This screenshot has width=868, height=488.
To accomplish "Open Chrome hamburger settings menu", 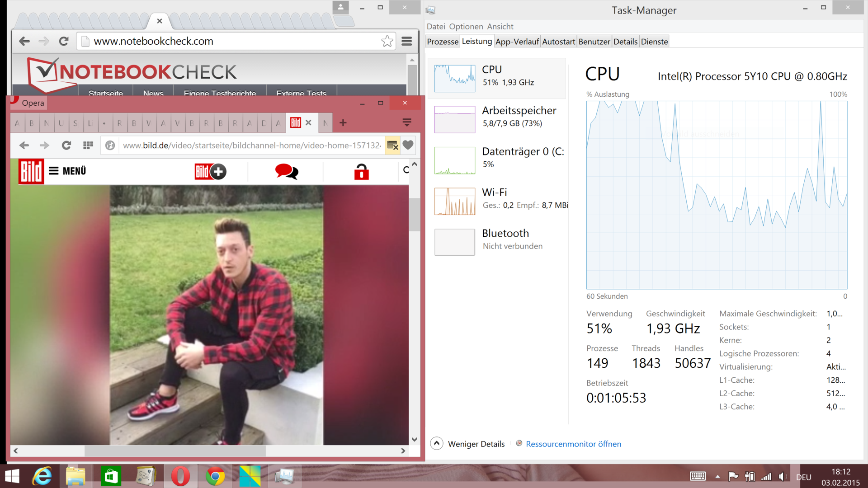I will [x=406, y=41].
